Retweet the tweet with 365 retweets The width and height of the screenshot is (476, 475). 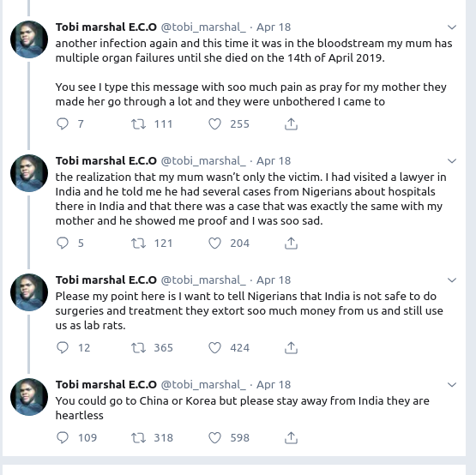pos(138,347)
